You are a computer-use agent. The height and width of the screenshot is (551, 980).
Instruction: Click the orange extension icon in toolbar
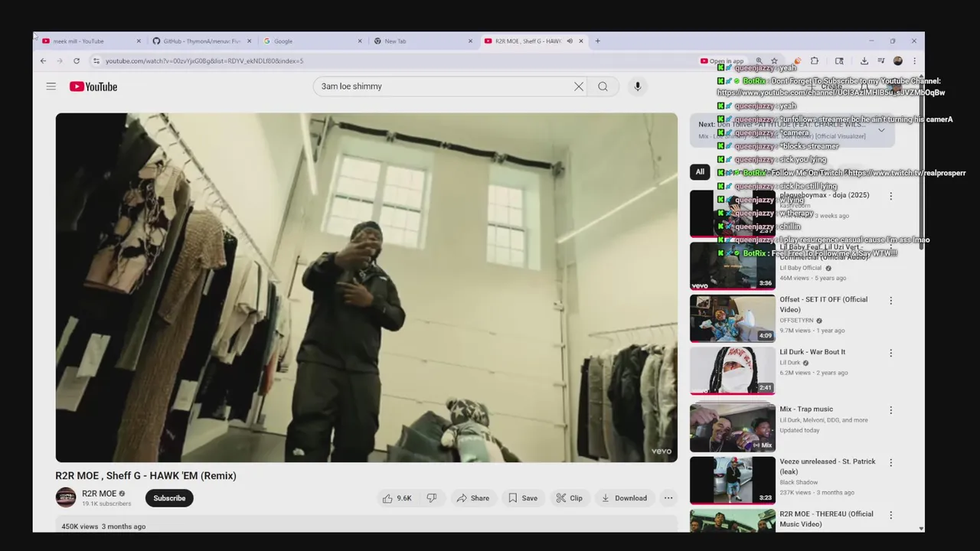pos(798,61)
